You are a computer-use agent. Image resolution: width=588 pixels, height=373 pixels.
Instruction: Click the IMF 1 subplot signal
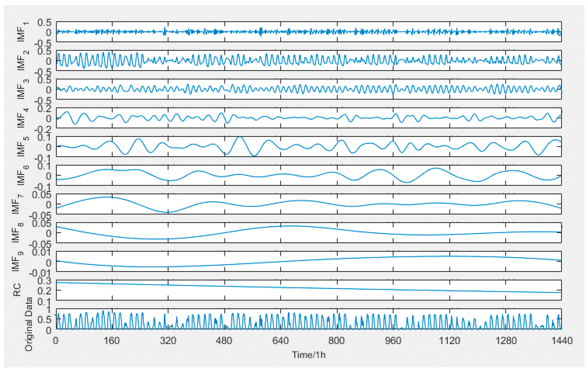tap(309, 32)
